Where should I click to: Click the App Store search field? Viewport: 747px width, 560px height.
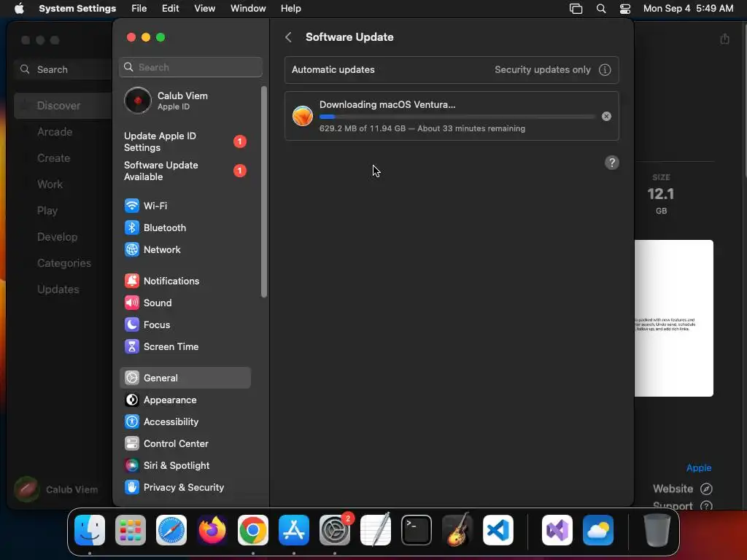point(63,69)
